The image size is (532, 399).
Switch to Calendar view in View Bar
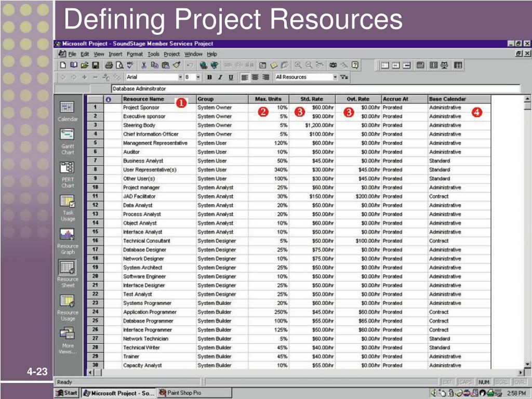pos(68,112)
